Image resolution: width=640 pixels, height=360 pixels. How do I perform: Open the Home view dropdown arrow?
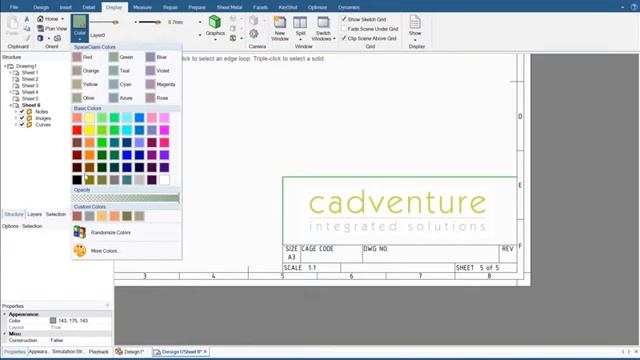[62, 19]
